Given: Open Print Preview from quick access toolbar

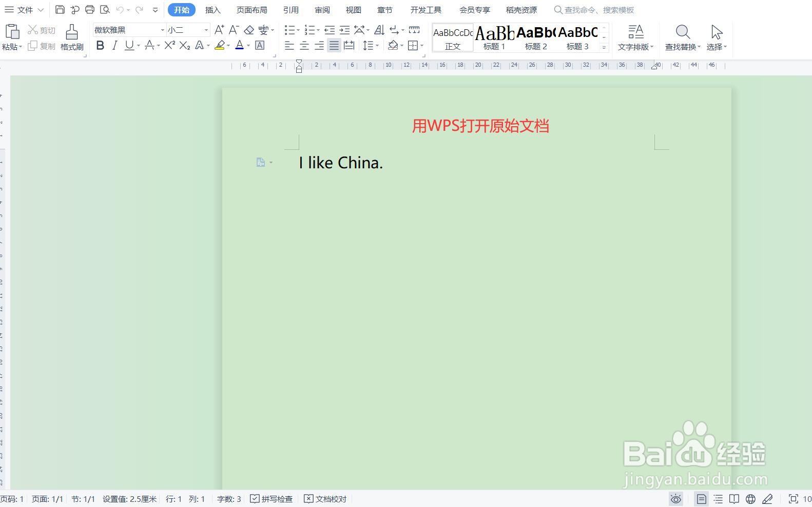Looking at the screenshot, I should click(105, 10).
